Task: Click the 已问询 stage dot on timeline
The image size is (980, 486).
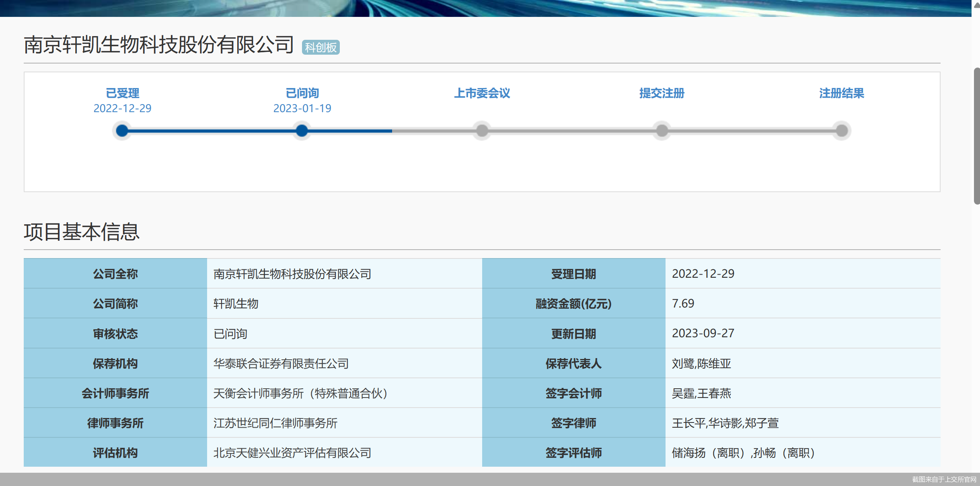Action: [302, 131]
